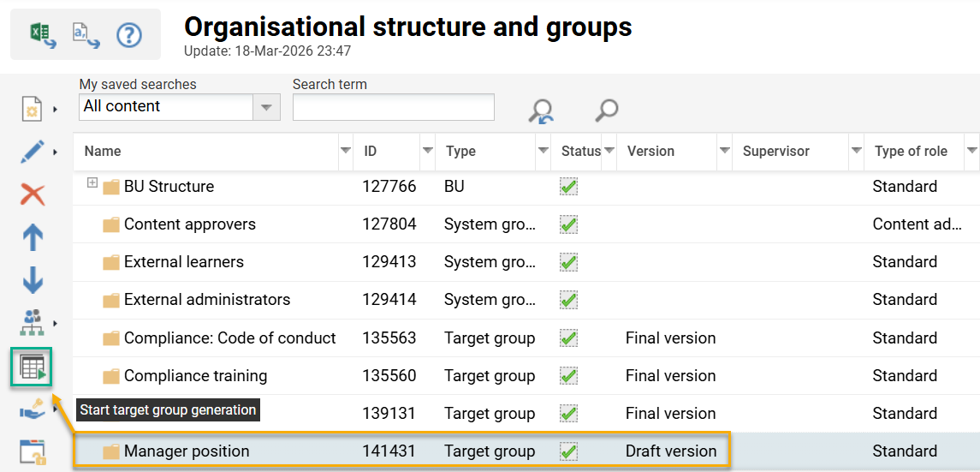Image resolution: width=980 pixels, height=472 pixels.
Task: Expand the hierarchy icon submenu arrow
Action: [x=55, y=323]
